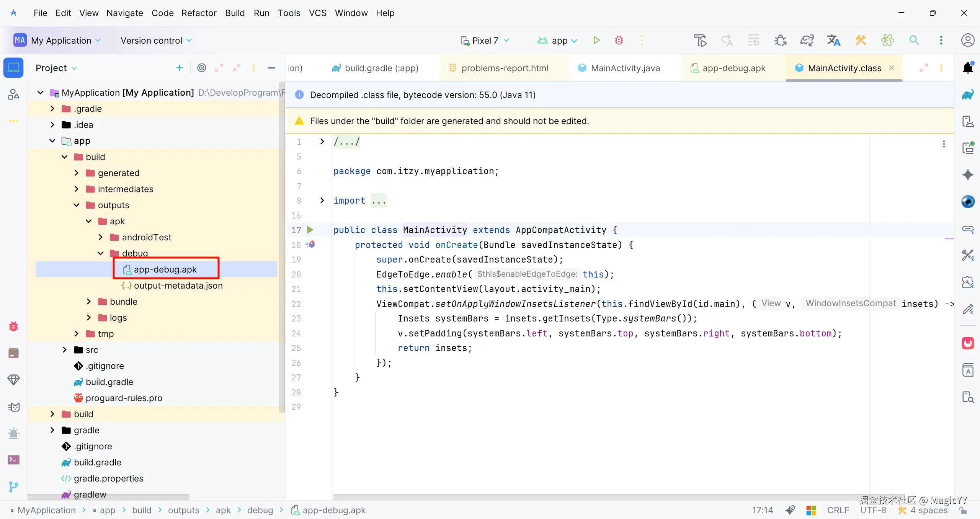Viewport: 980px width, 519px height.
Task: Click the CRLF line separator button
Action: (x=838, y=510)
